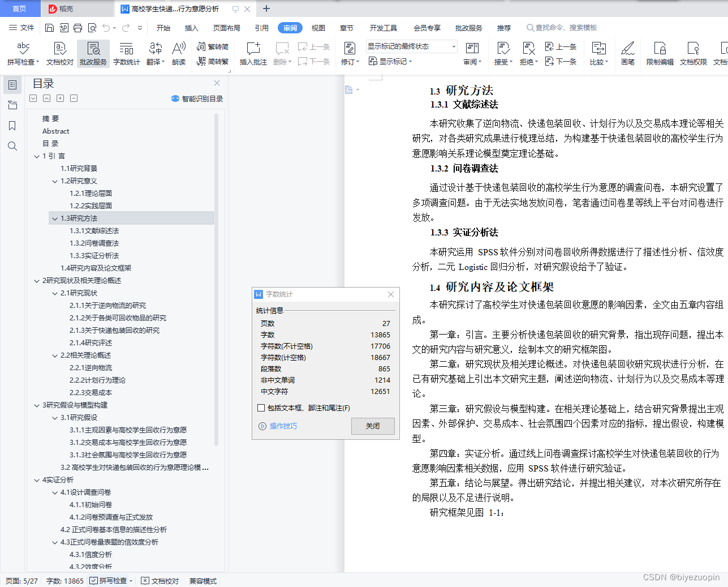The image size is (728, 587).
Task: Convert text with 简转繁
Action: [213, 61]
